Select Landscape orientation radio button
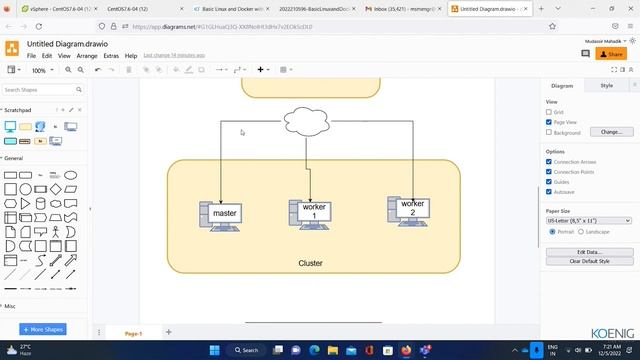This screenshot has height=360, width=640. pyautogui.click(x=581, y=231)
